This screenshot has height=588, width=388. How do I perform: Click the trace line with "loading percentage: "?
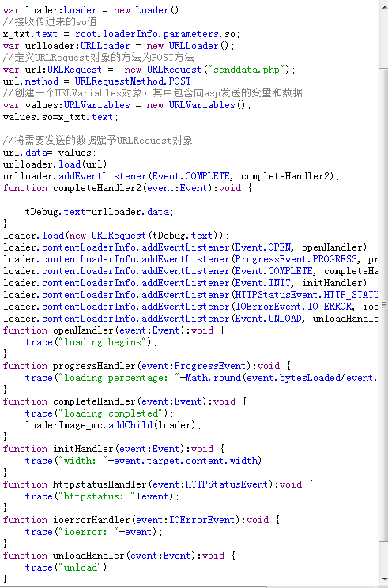point(202,378)
